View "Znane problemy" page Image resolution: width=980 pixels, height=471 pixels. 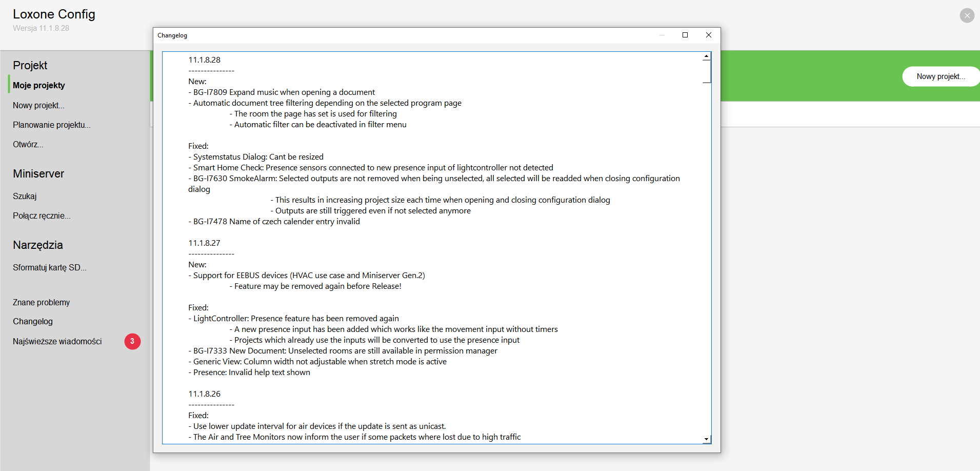41,302
